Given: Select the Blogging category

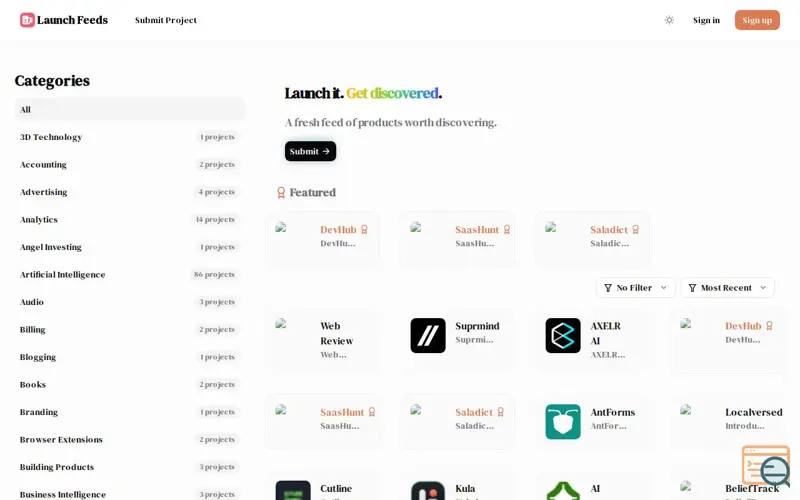Looking at the screenshot, I should click(x=130, y=357).
